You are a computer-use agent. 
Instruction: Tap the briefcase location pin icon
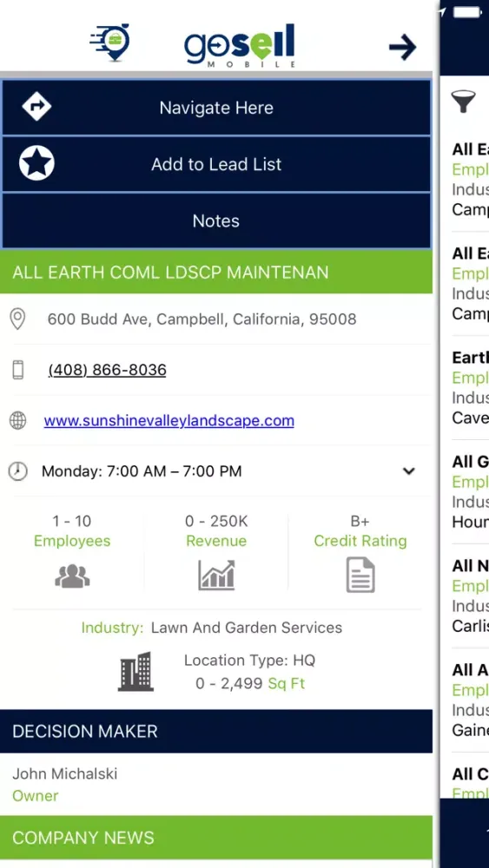(x=110, y=43)
